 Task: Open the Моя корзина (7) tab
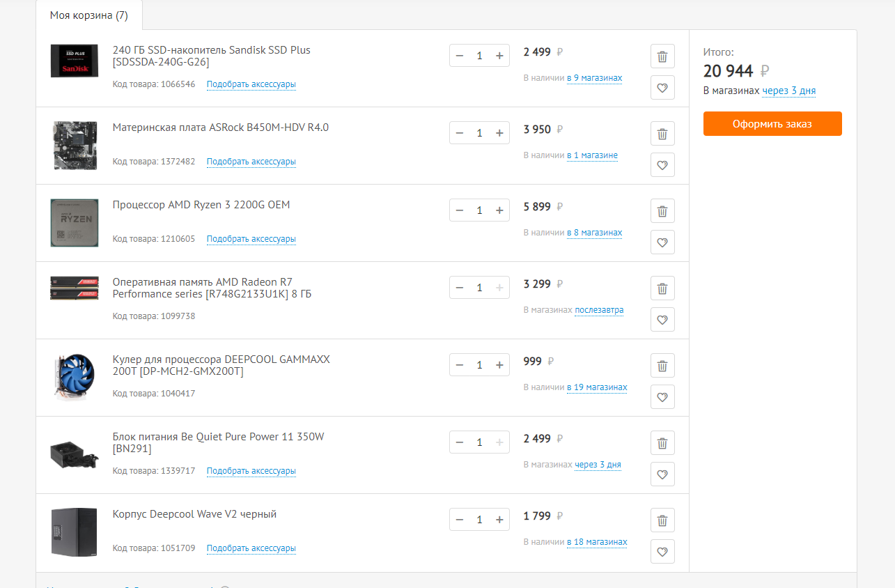(89, 15)
